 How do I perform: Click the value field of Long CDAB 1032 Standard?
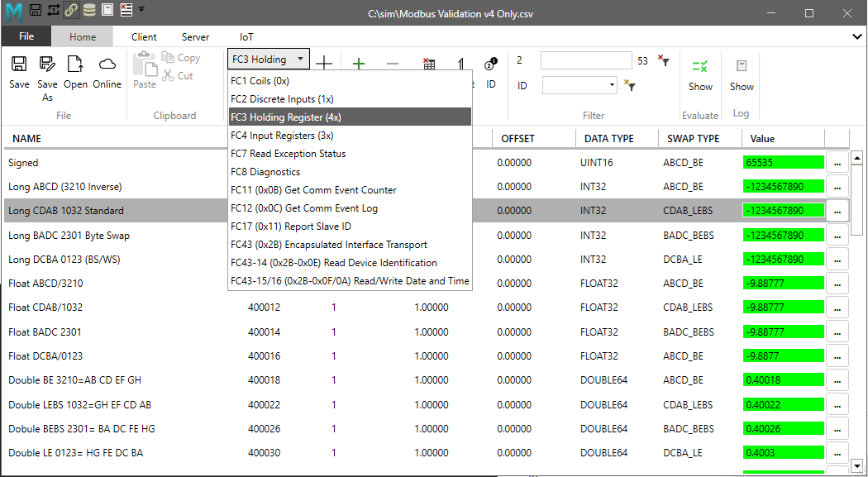784,211
